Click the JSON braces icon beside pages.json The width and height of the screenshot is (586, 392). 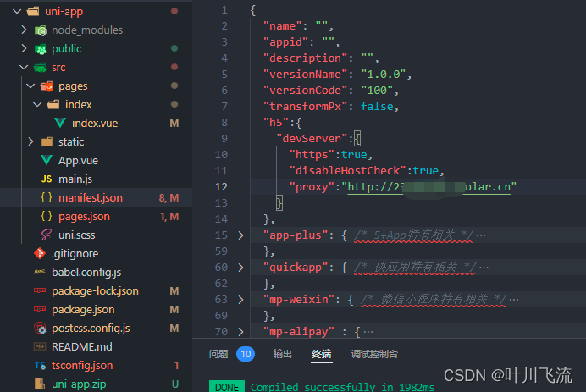click(47, 216)
